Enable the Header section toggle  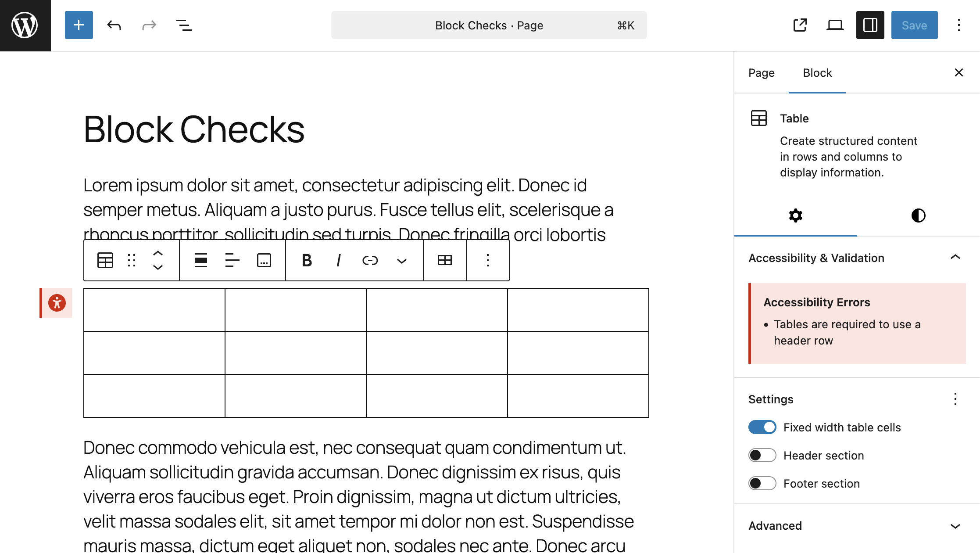[x=762, y=455]
